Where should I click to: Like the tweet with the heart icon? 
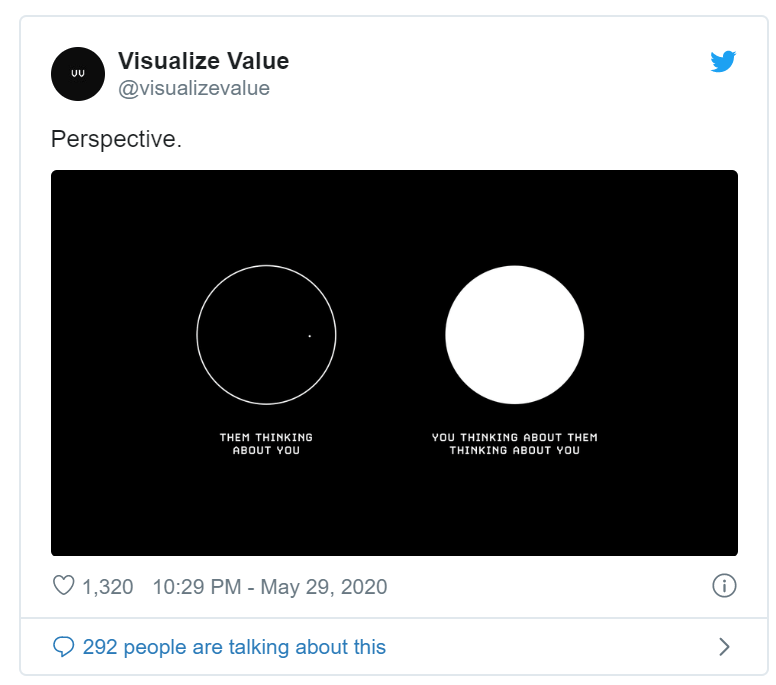[x=63, y=586]
